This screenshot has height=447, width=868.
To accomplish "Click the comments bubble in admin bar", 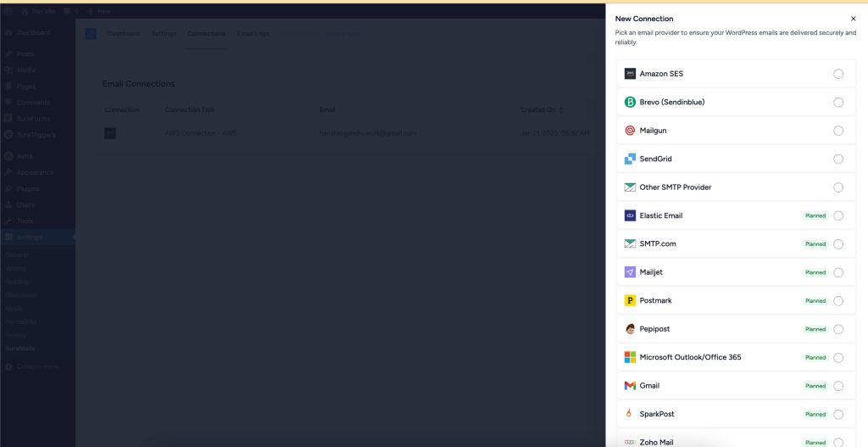I will click(66, 11).
